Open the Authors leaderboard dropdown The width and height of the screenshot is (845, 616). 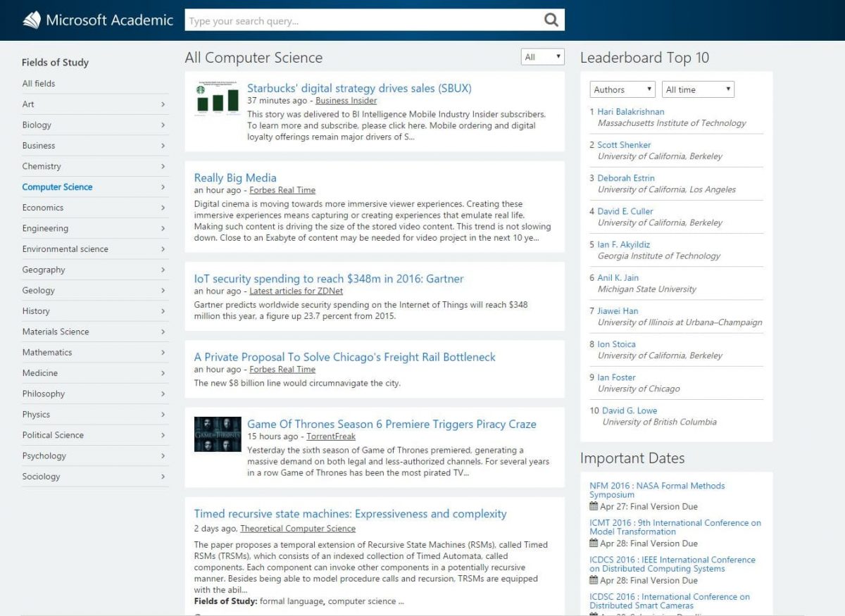pyautogui.click(x=622, y=89)
